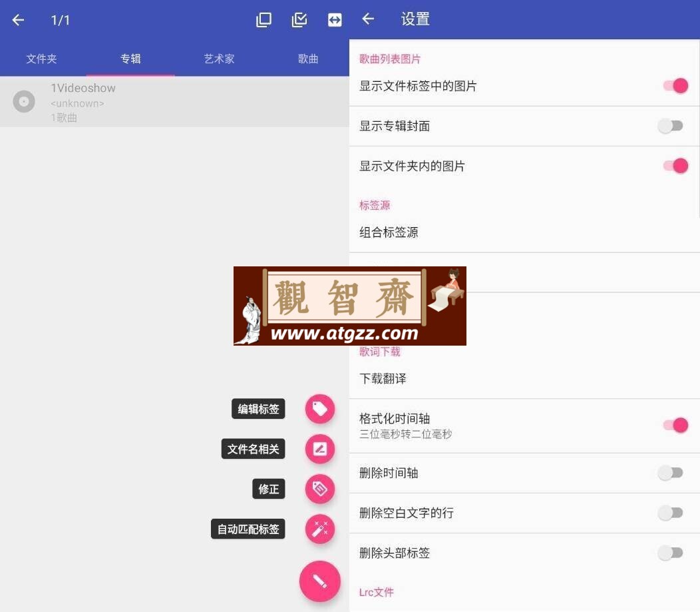Tap the 设置 title text

click(415, 19)
